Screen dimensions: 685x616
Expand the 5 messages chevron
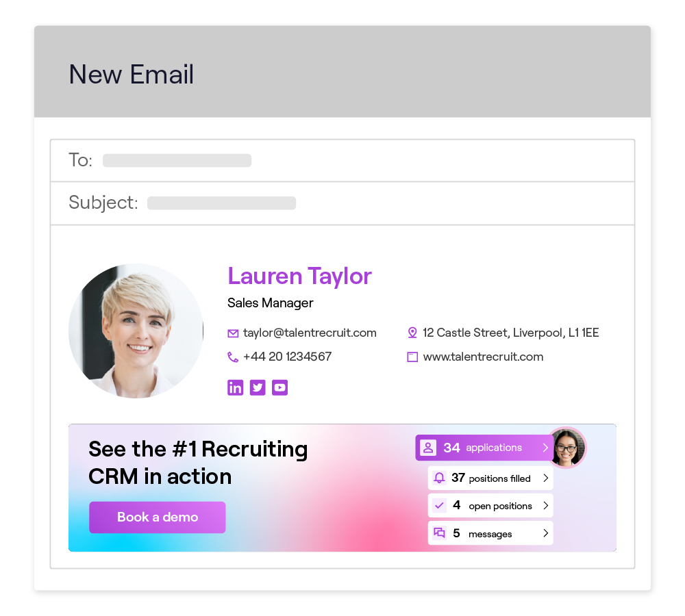(x=546, y=533)
